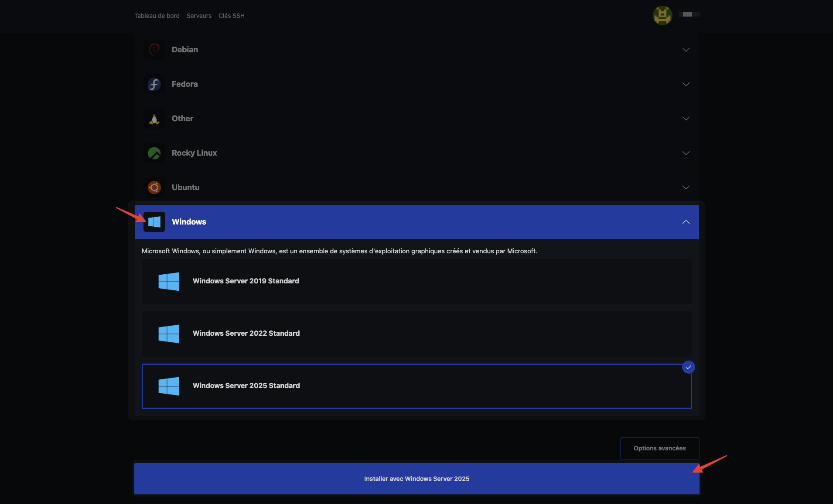
Task: Click the Ubuntu logo icon
Action: (154, 187)
